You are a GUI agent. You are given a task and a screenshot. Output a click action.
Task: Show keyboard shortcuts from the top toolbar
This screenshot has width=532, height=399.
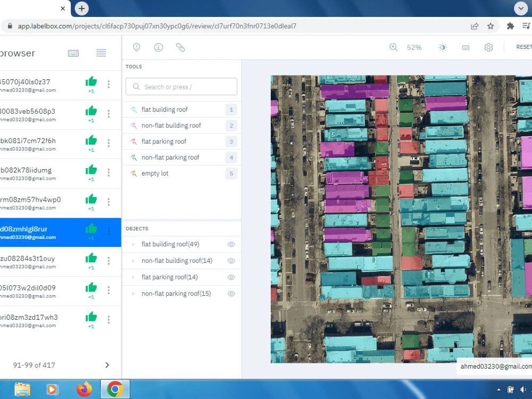[465, 47]
